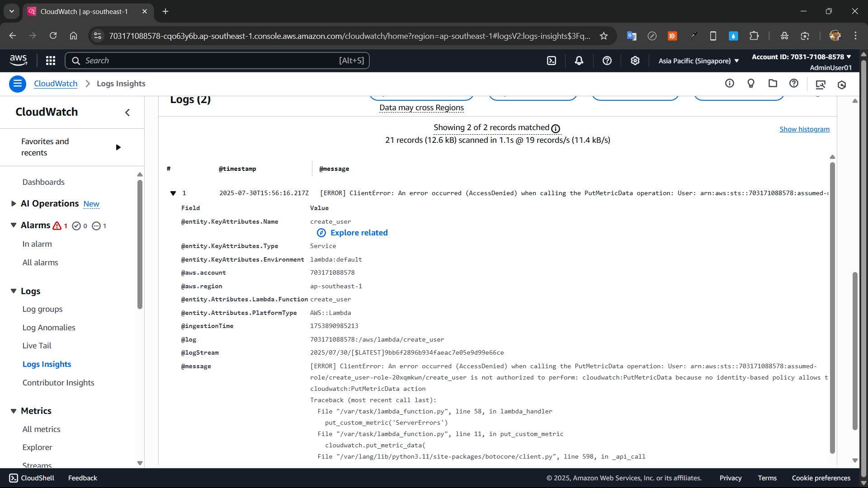Open the Google Translate extension icon
Viewport: 868px width, 488px height.
(632, 36)
